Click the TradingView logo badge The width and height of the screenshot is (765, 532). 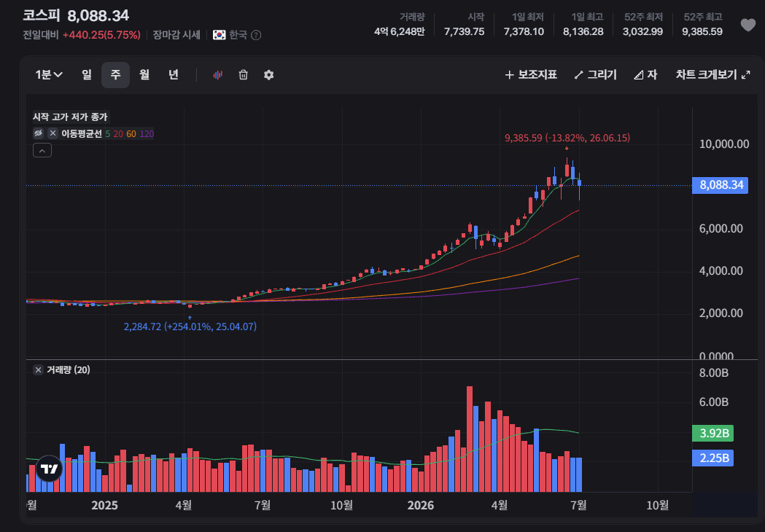[49, 469]
